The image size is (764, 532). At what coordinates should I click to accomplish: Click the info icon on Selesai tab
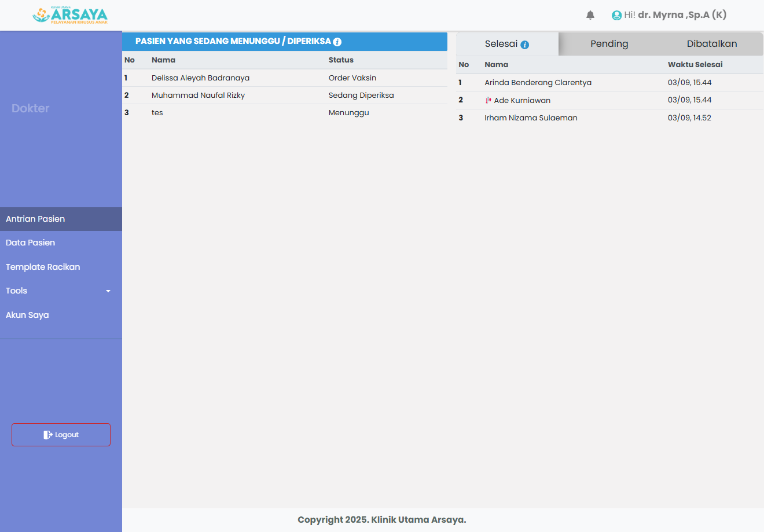click(525, 45)
